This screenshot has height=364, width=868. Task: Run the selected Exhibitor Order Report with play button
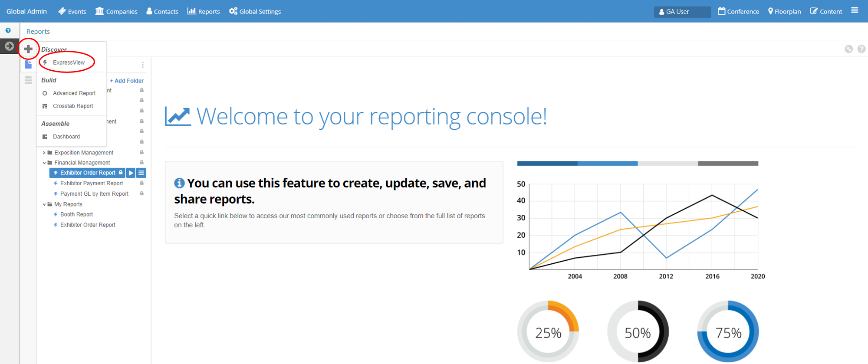[x=131, y=173]
